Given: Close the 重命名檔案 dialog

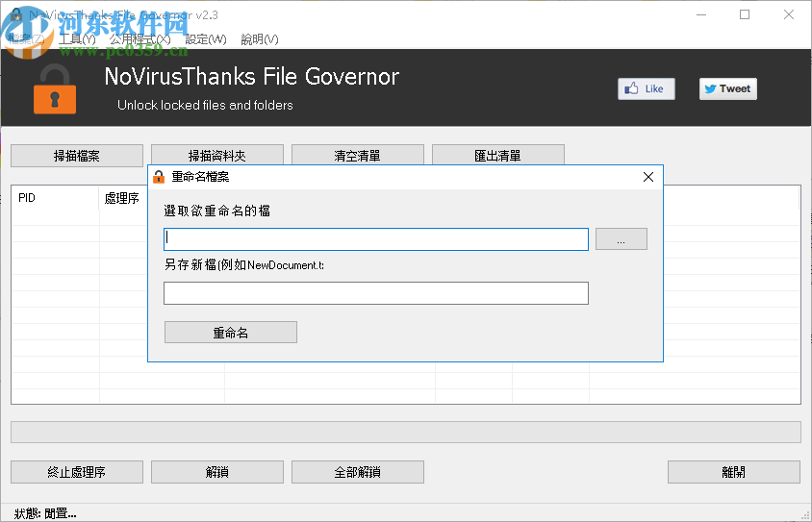Looking at the screenshot, I should point(647,177).
